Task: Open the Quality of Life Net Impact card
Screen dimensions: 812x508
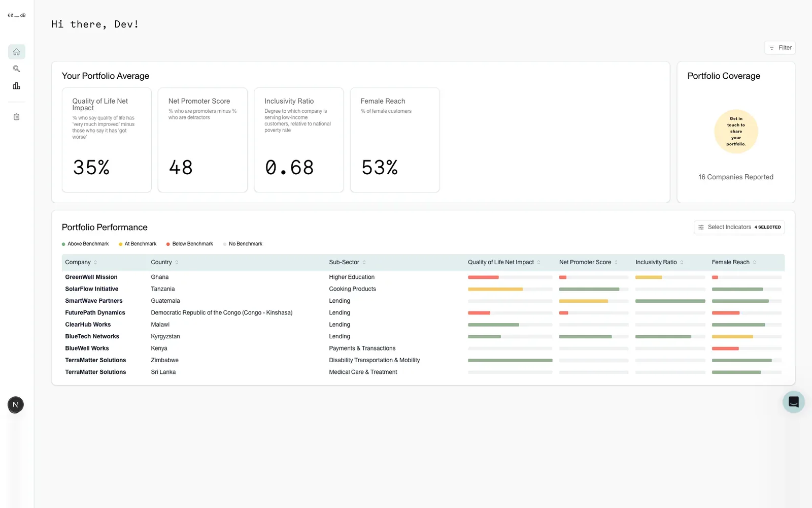Action: coord(107,140)
